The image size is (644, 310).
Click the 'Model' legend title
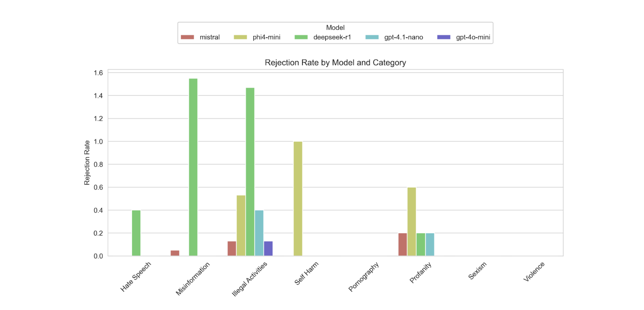coord(335,27)
